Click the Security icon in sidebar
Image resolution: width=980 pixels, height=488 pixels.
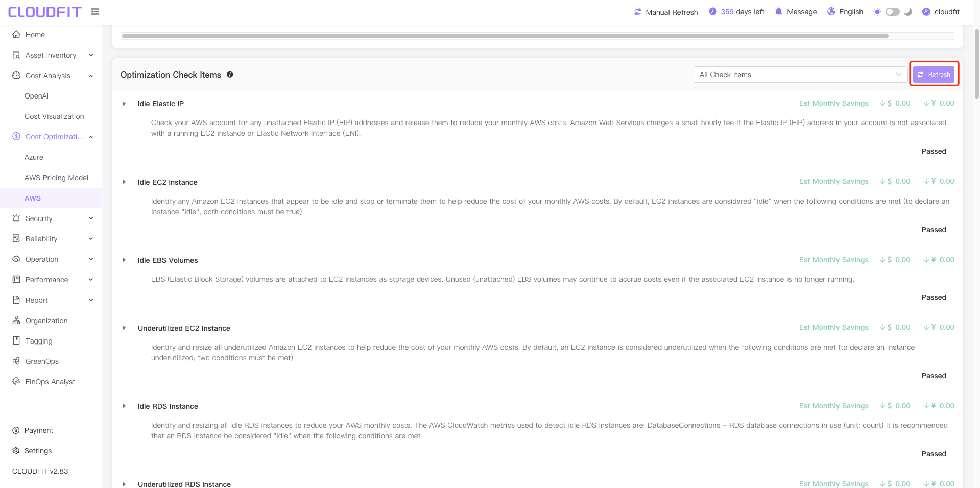click(x=16, y=218)
